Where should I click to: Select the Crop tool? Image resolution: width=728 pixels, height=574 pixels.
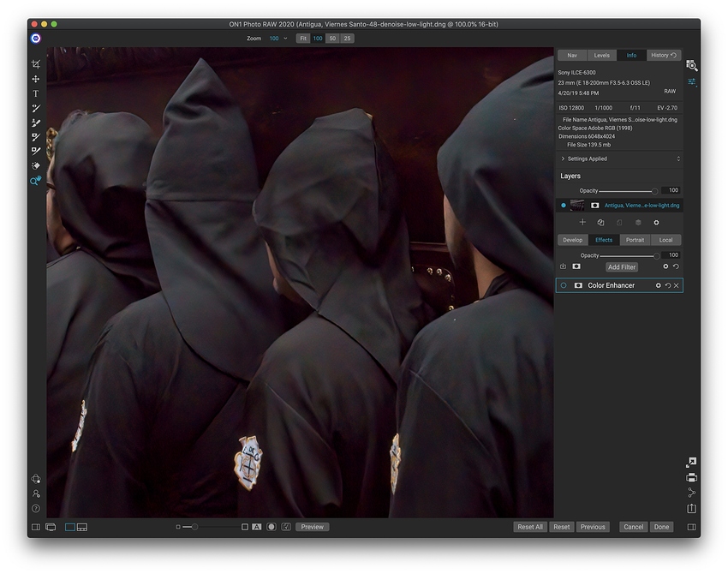[36, 64]
